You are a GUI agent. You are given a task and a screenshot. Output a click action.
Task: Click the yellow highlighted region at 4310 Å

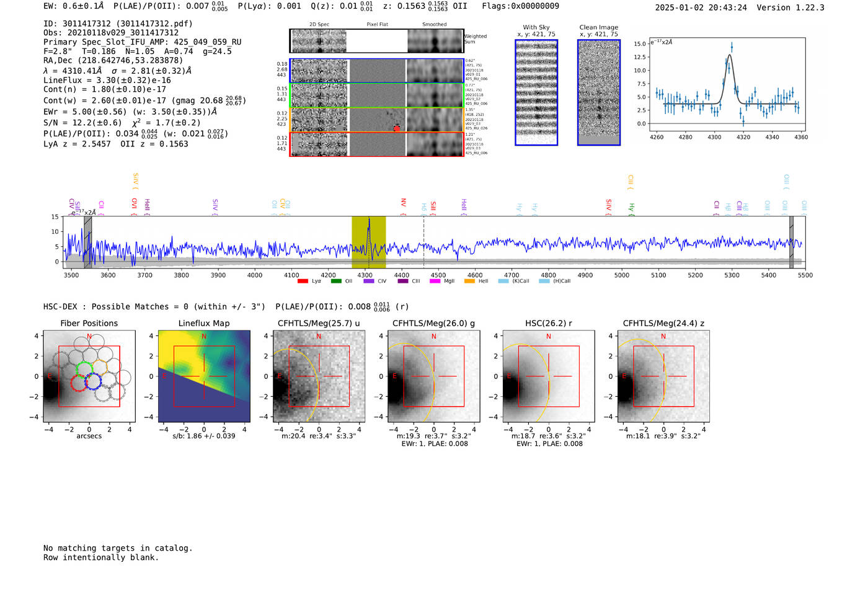pyautogui.click(x=369, y=242)
